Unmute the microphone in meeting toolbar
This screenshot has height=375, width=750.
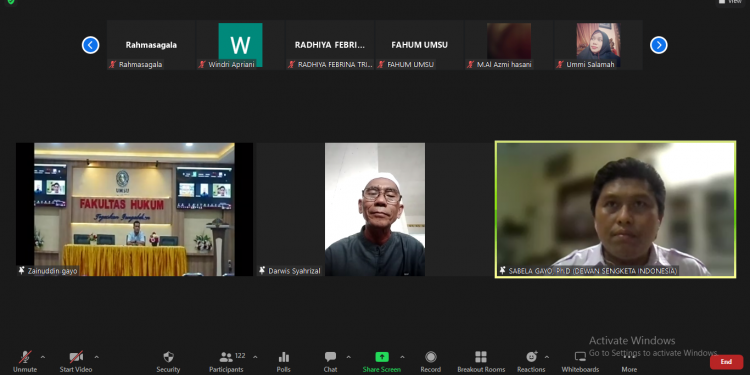[x=25, y=362]
